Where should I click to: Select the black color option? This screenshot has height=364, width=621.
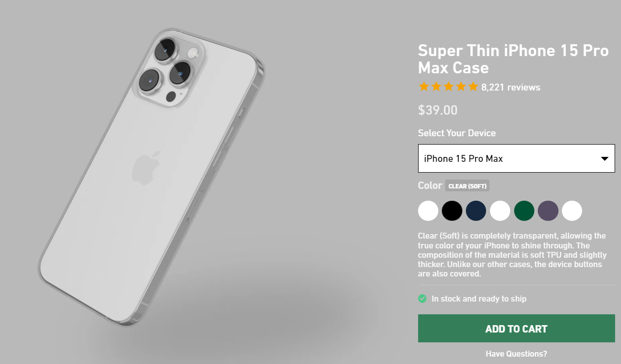(x=452, y=211)
